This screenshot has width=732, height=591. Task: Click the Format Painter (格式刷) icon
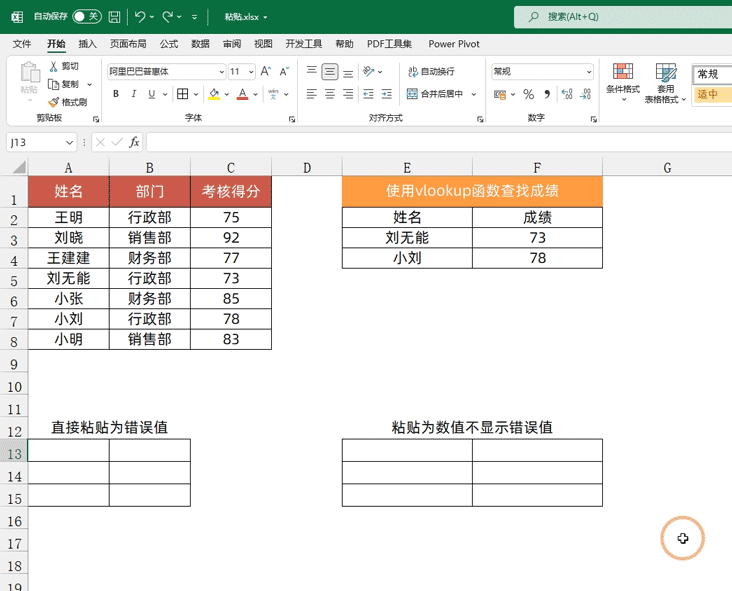pos(53,102)
